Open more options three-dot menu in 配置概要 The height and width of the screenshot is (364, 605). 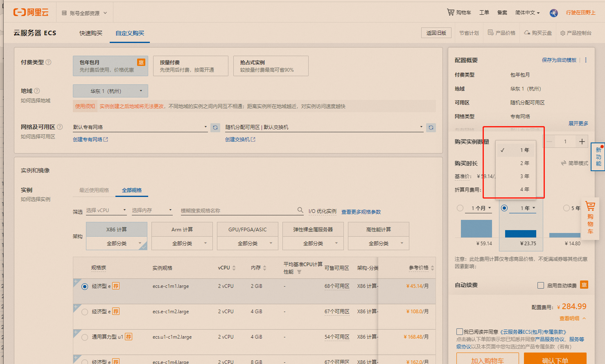(x=586, y=60)
